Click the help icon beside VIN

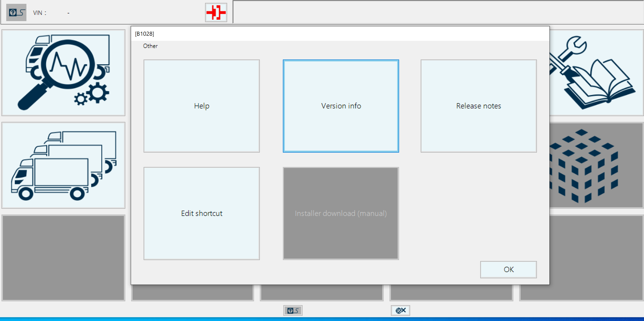[x=16, y=12]
